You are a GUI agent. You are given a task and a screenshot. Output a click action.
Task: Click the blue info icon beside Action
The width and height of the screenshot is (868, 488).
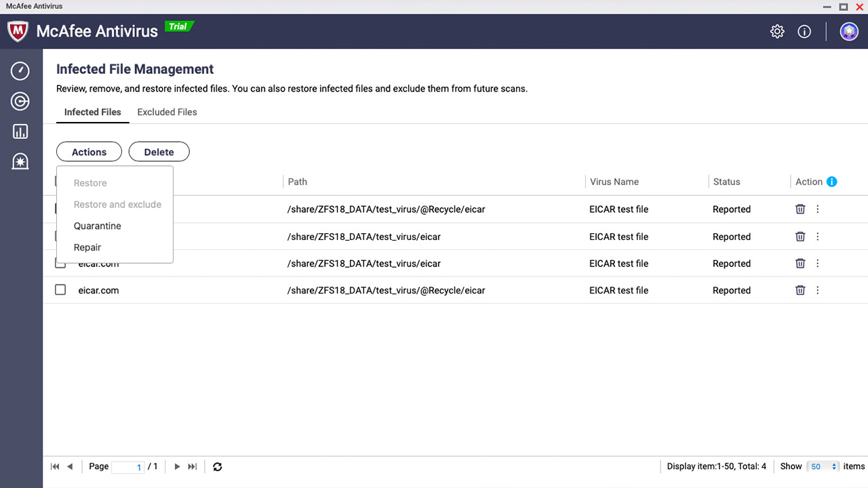pyautogui.click(x=832, y=182)
